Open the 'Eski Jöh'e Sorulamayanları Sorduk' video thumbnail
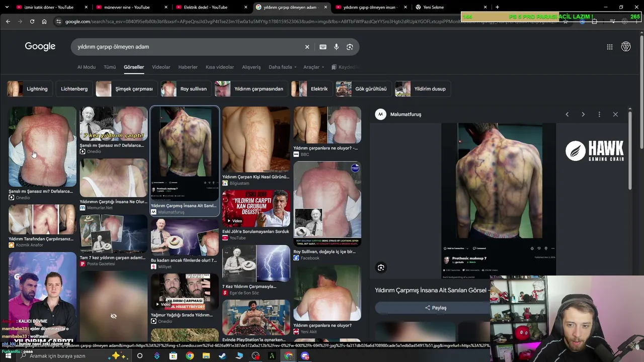The width and height of the screenshot is (644, 362). pos(256,209)
